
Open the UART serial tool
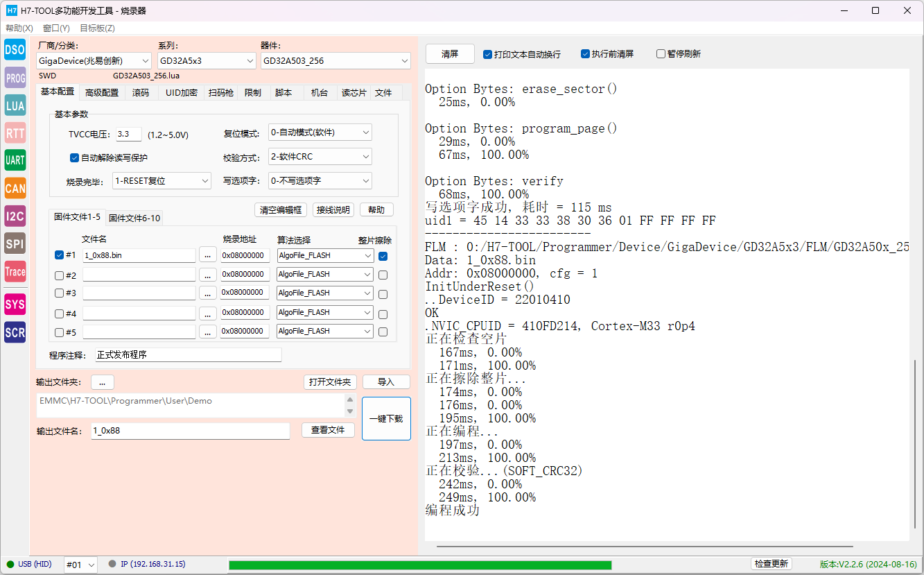15,160
